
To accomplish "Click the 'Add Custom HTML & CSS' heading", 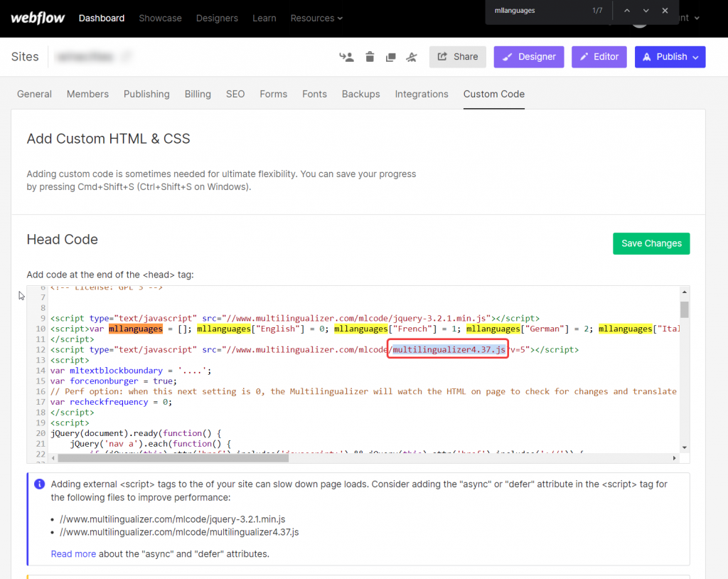I will click(x=108, y=139).
